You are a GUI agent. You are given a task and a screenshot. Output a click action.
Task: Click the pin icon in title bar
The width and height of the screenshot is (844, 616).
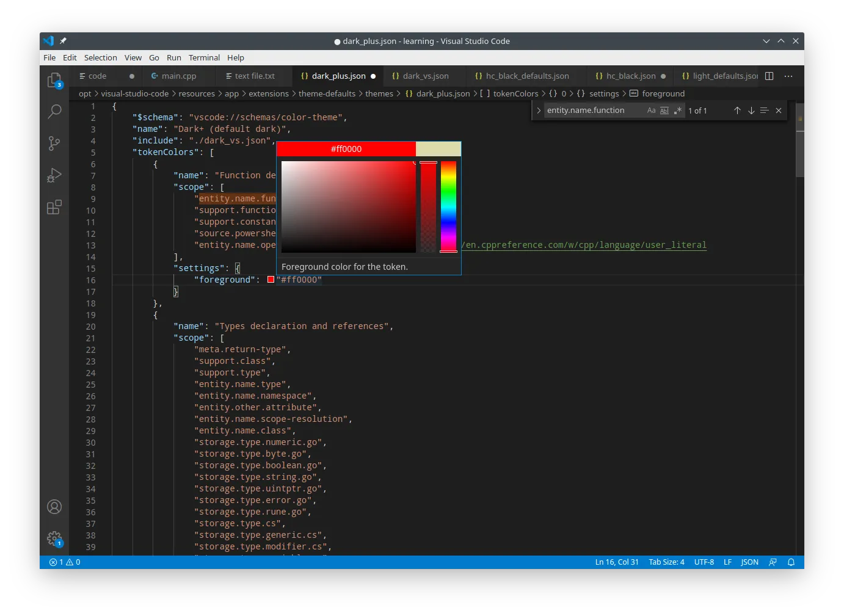pyautogui.click(x=63, y=41)
